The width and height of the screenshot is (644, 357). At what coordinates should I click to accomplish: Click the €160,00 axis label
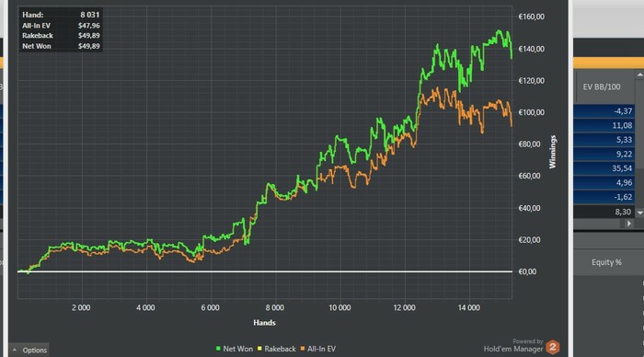(532, 17)
